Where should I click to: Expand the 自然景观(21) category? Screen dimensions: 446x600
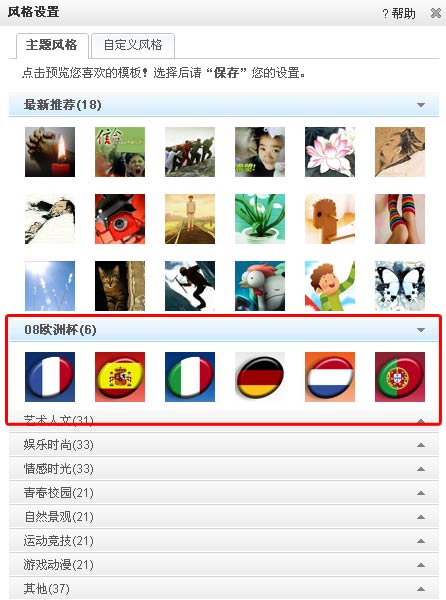[224, 517]
